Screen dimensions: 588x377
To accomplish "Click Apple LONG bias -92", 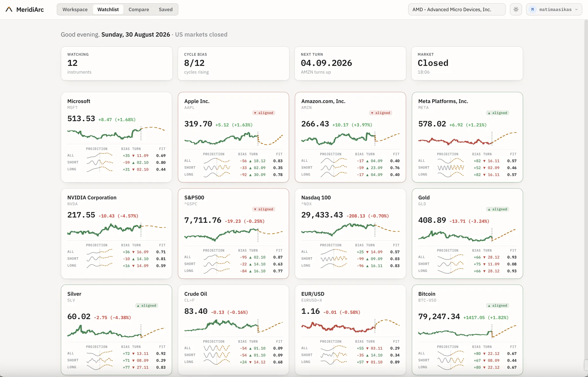I will pos(243,175).
